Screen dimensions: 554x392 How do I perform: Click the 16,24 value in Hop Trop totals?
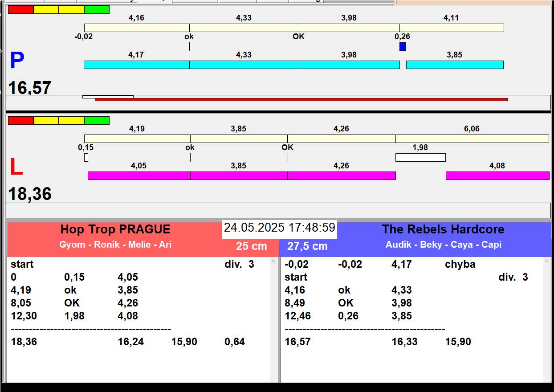point(131,342)
